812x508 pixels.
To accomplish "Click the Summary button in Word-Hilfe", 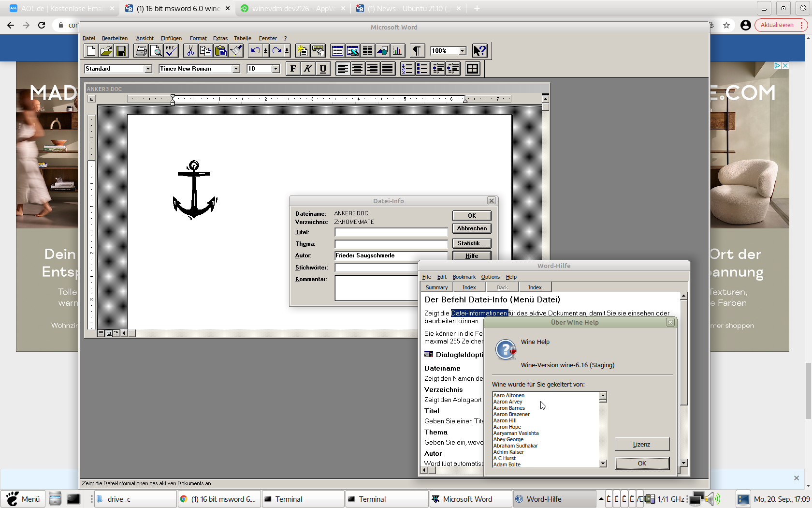I will pos(436,287).
